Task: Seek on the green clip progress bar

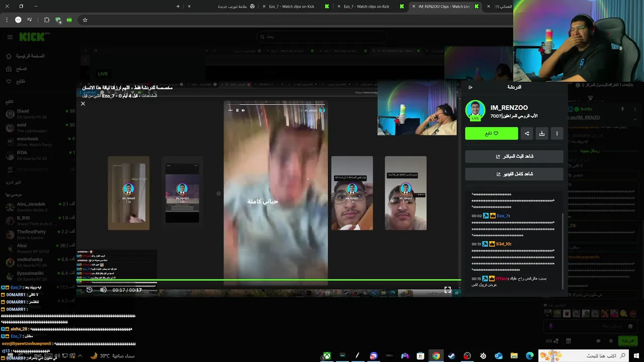Action: click(x=268, y=280)
